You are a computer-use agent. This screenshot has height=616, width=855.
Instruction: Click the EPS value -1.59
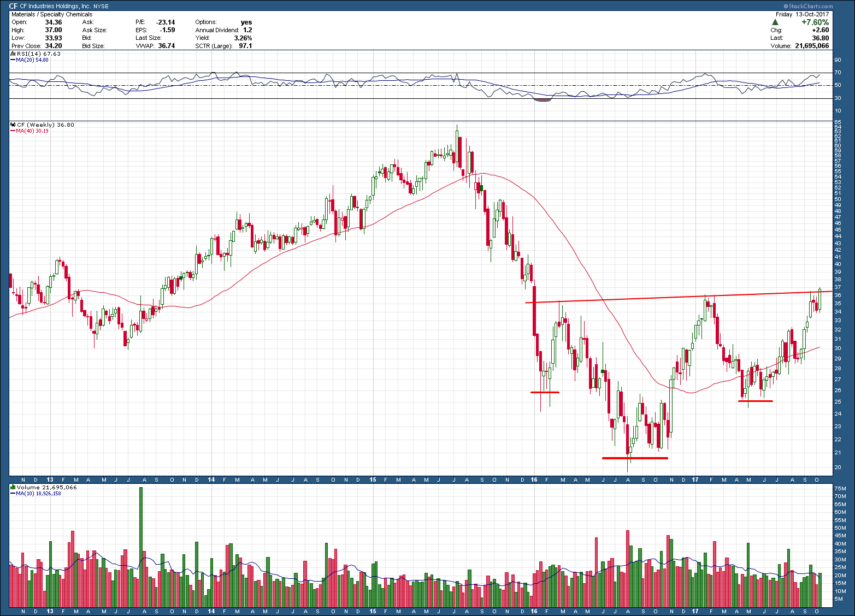[167, 30]
